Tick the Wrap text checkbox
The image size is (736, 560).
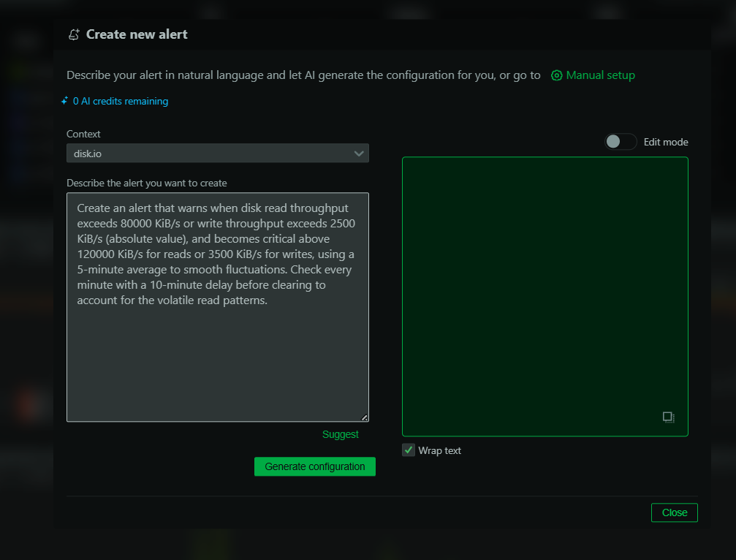(409, 450)
